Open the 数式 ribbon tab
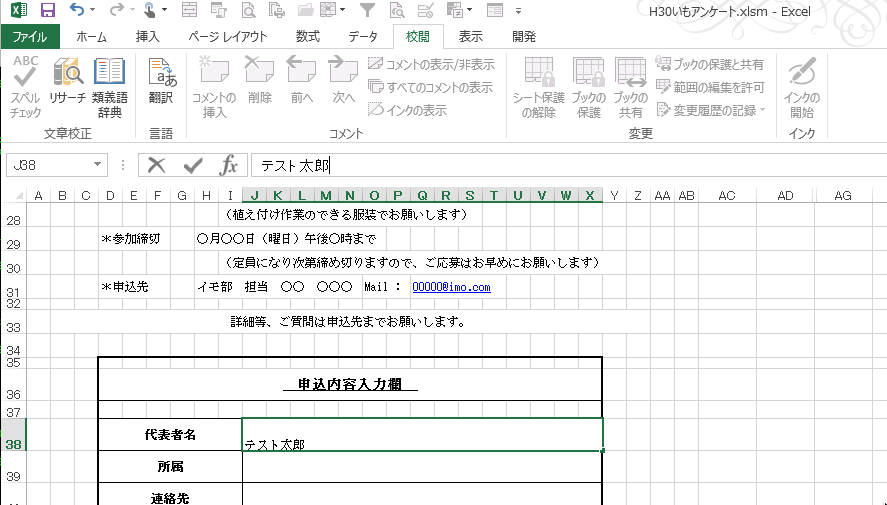 point(307,37)
